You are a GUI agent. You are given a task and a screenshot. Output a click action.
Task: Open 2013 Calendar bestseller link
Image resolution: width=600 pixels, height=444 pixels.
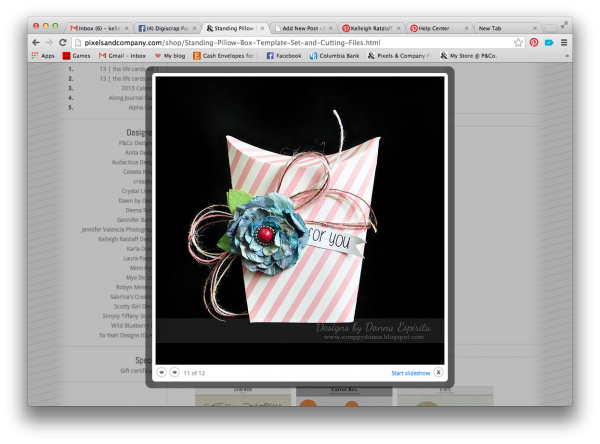[x=136, y=88]
